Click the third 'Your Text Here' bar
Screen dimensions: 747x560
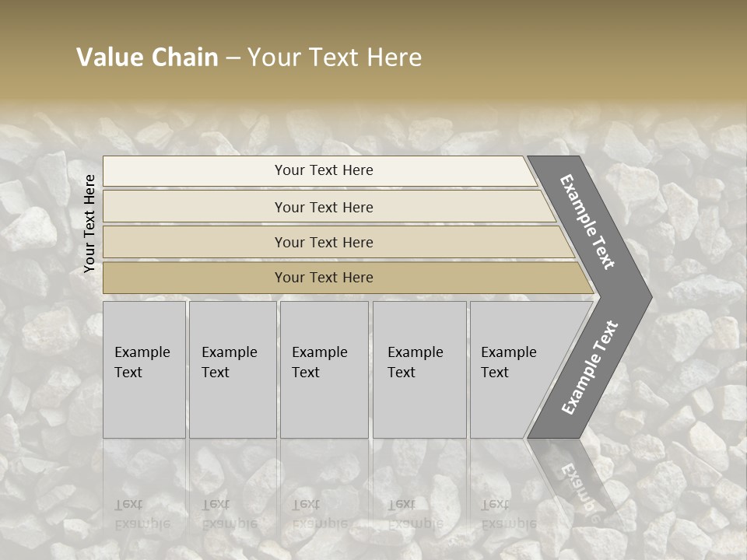tap(323, 242)
